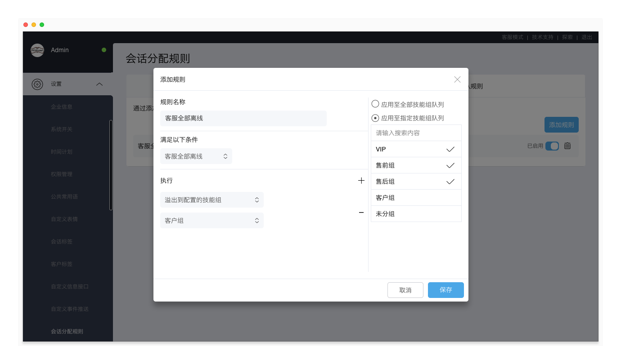
Task: Click the skill group search input field
Action: pos(416,133)
